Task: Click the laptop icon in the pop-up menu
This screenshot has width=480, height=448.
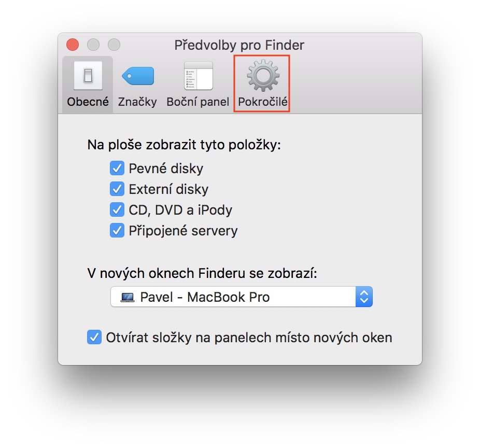Action: pos(127,298)
